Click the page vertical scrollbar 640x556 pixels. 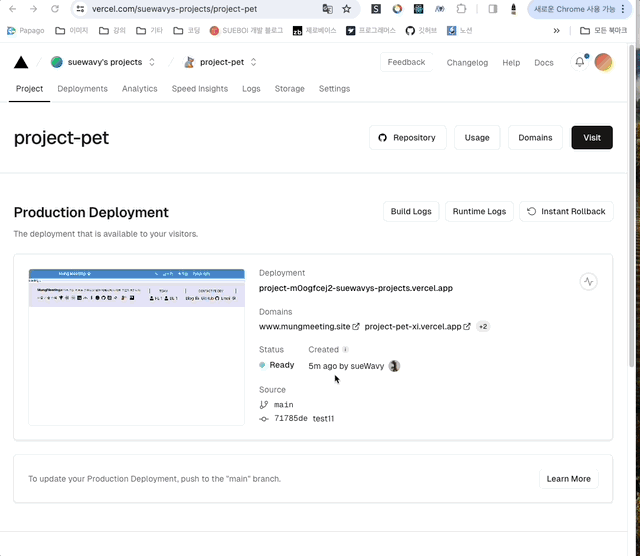(x=631, y=204)
